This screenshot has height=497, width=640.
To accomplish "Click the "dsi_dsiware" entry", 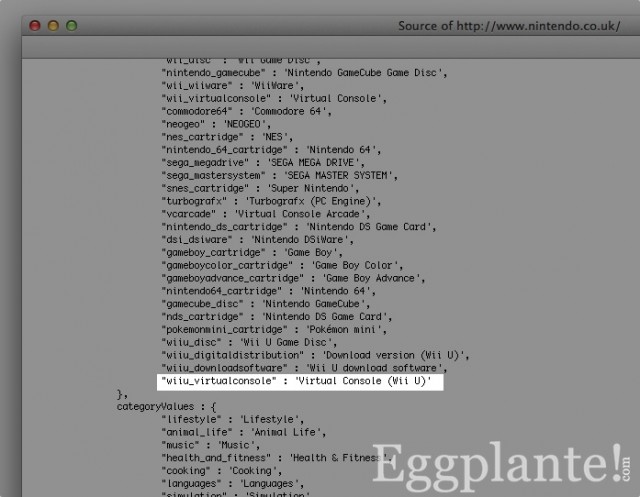I will pos(258,240).
